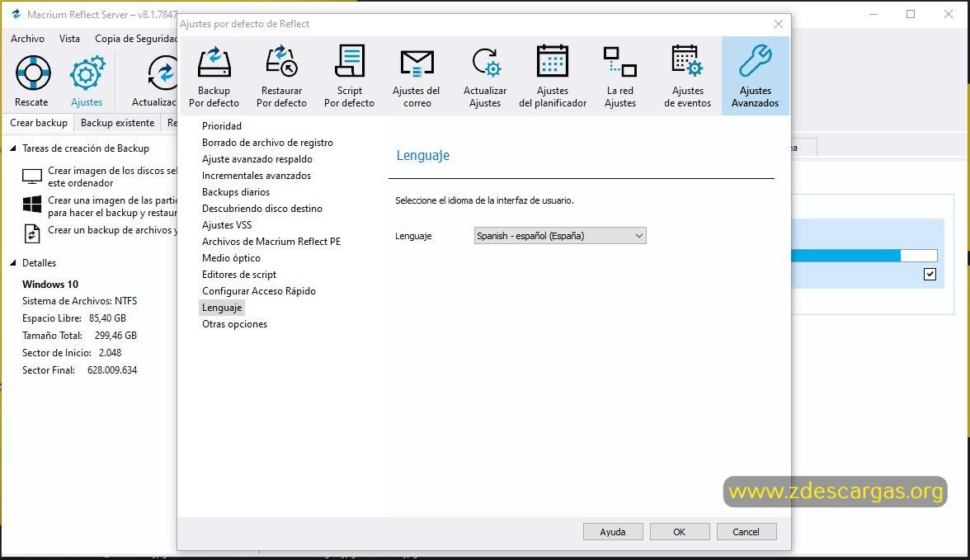970x560 pixels.
Task: Select Backups diarios option
Action: (x=236, y=192)
